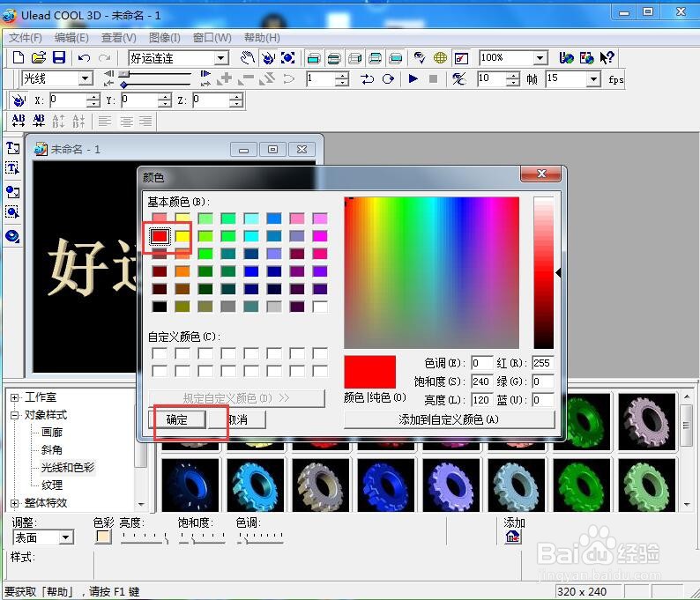Save with the floppy disk icon

point(59,57)
